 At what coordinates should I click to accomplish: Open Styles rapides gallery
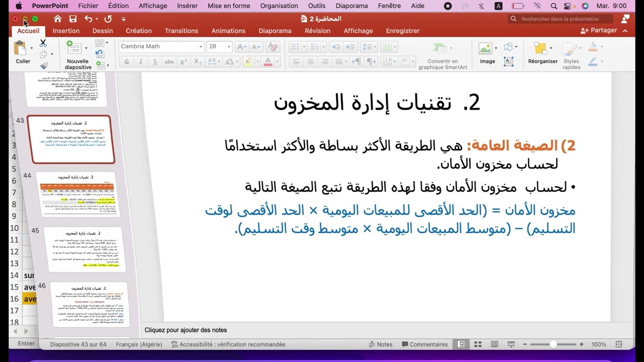[571, 55]
